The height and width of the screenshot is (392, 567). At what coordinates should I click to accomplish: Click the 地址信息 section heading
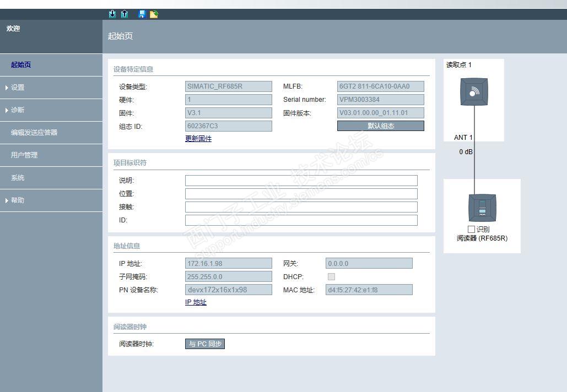(127, 246)
